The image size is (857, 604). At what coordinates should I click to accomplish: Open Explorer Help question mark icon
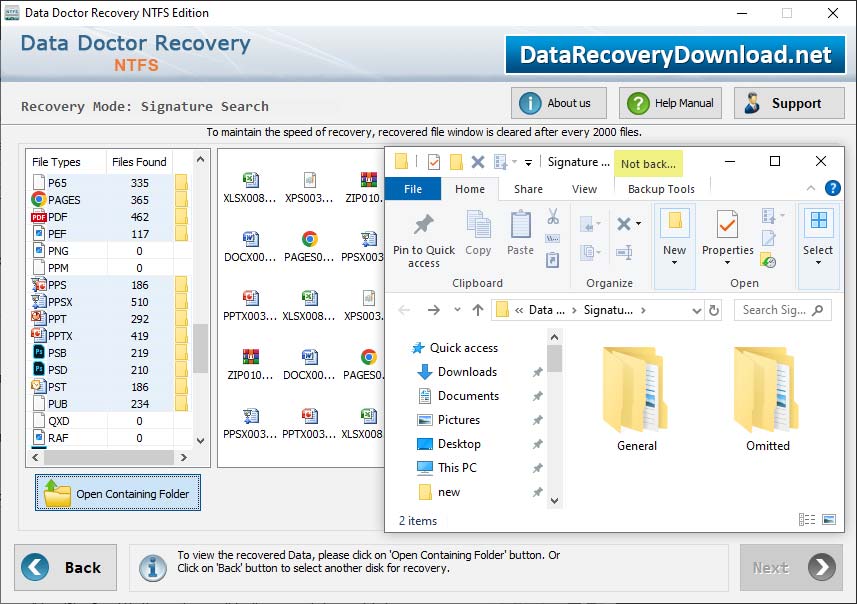click(x=832, y=189)
